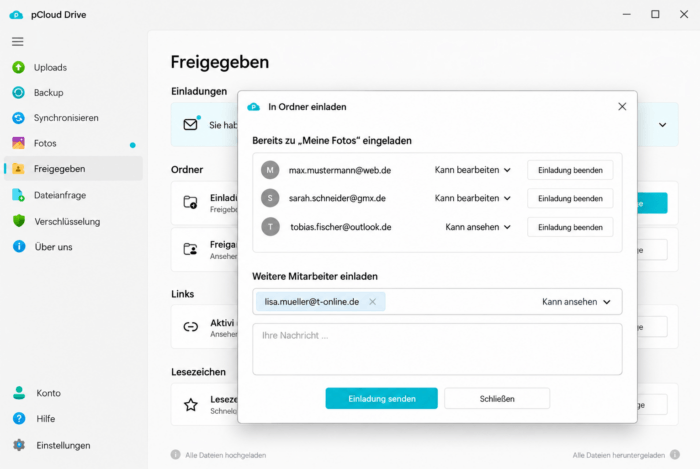700x469 pixels.
Task: Click the avatar S for sarah.schneider
Action: tap(270, 198)
